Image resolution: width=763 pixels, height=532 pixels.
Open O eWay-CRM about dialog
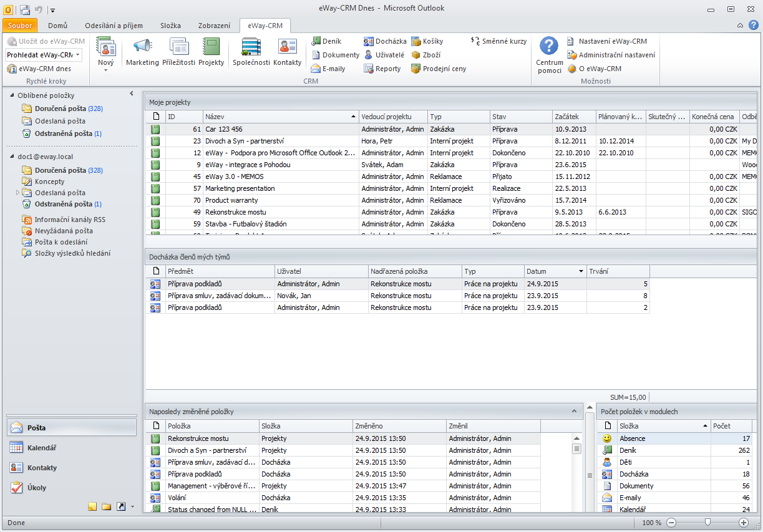pos(594,69)
